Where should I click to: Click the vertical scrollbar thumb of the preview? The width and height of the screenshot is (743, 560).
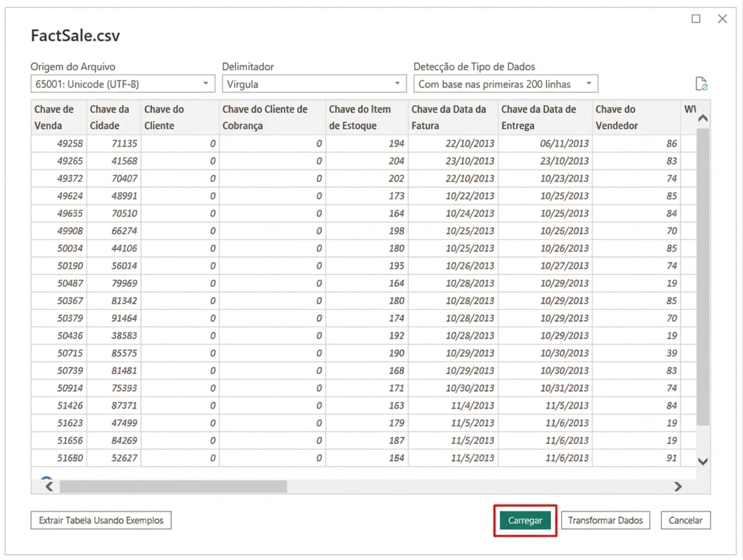(x=703, y=275)
